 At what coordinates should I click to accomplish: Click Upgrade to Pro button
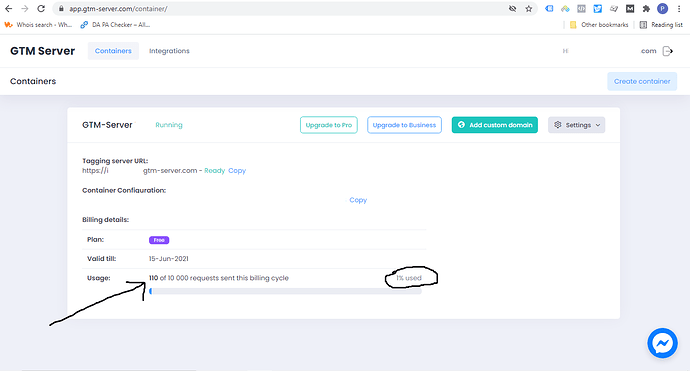point(329,125)
